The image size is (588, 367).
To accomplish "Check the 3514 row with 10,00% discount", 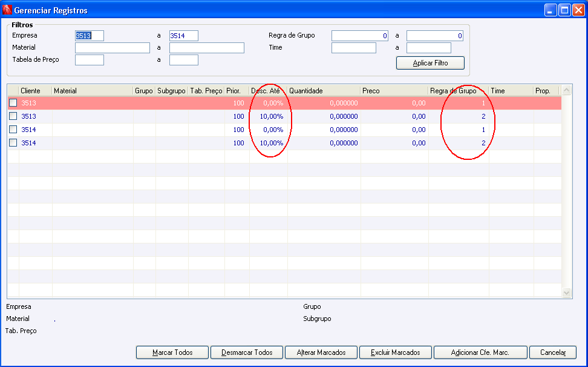I will click(13, 143).
